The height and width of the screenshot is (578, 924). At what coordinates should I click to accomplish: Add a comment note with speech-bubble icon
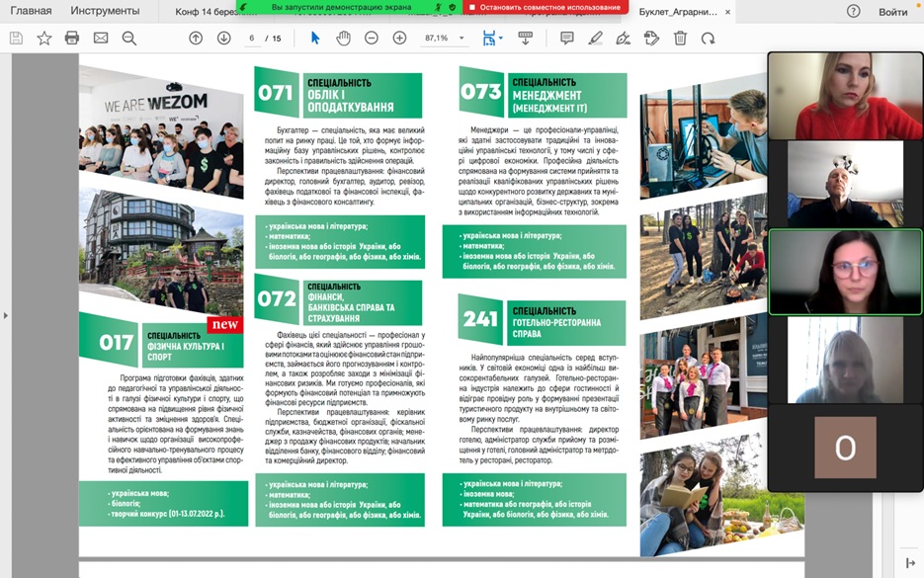567,39
